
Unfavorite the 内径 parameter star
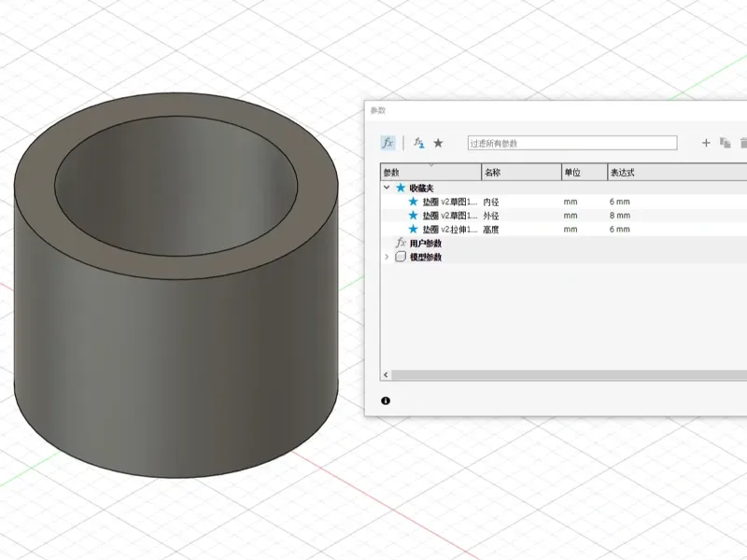point(413,202)
